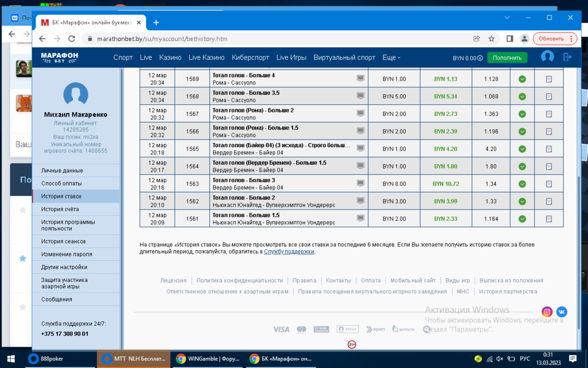Open the Киберспорт menu item

[x=250, y=58]
